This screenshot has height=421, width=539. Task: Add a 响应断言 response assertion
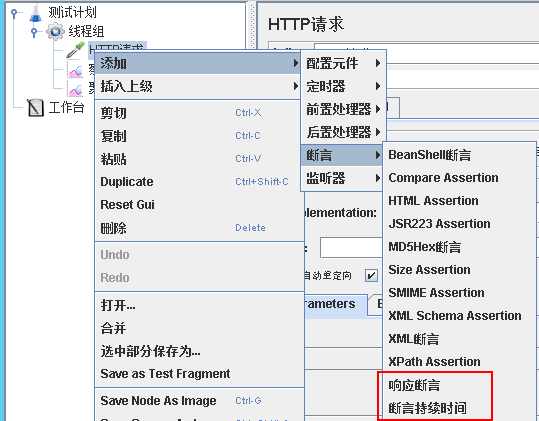tap(459, 385)
